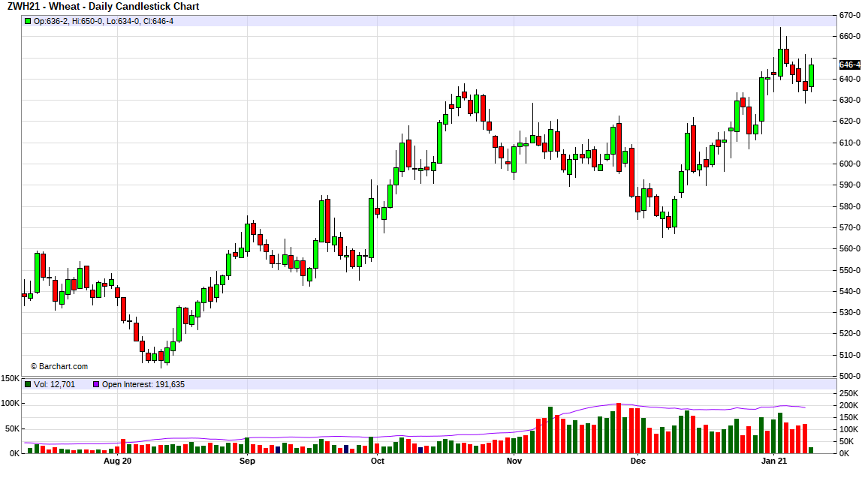Click the 'Vol: 12,701' legend label
The height and width of the screenshot is (484, 868).
(x=54, y=384)
